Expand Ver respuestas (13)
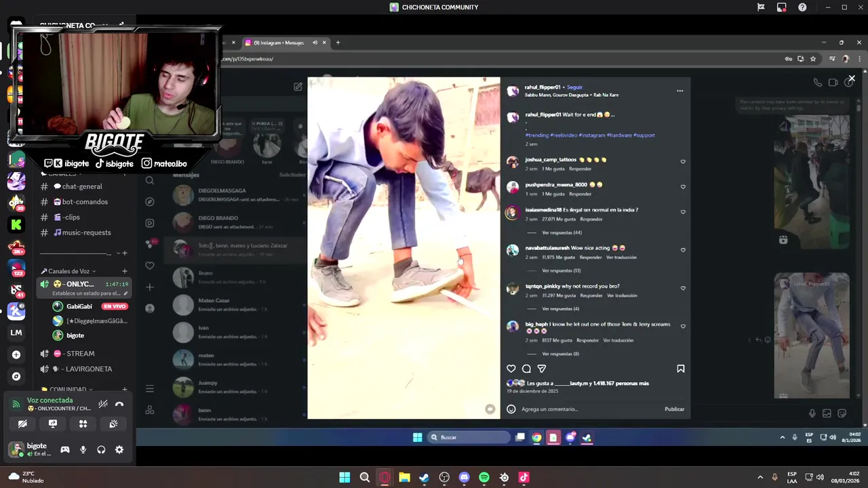Screen dimensions: 868x488 (x=561, y=270)
